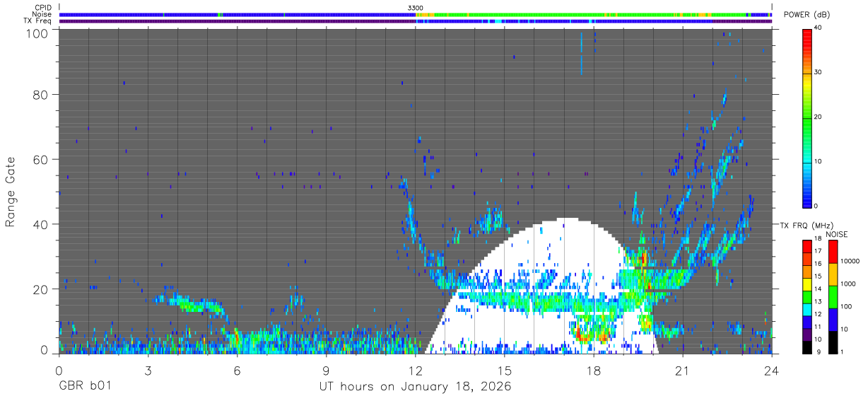868x401 pixels.
Task: Click the 40 tick on the Range Gate axis
Action: pos(42,224)
